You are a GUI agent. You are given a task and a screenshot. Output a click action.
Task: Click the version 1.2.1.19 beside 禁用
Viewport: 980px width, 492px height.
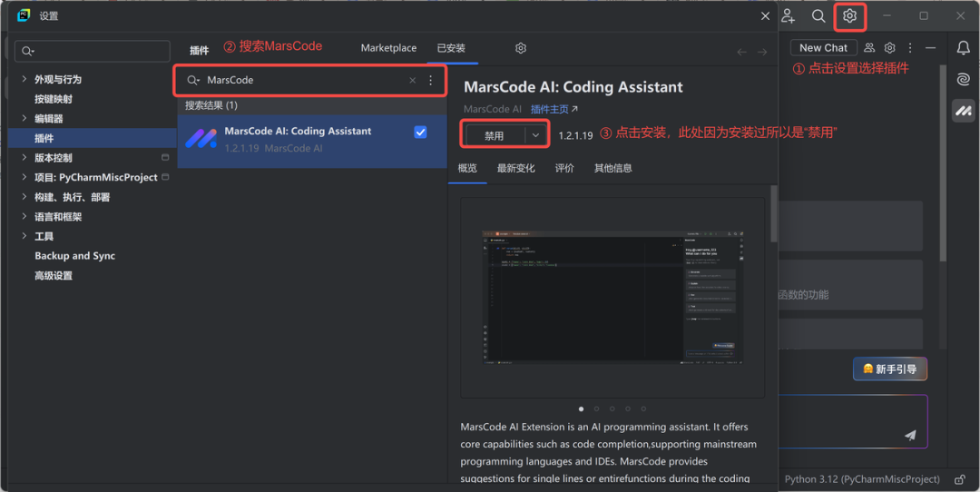click(575, 135)
